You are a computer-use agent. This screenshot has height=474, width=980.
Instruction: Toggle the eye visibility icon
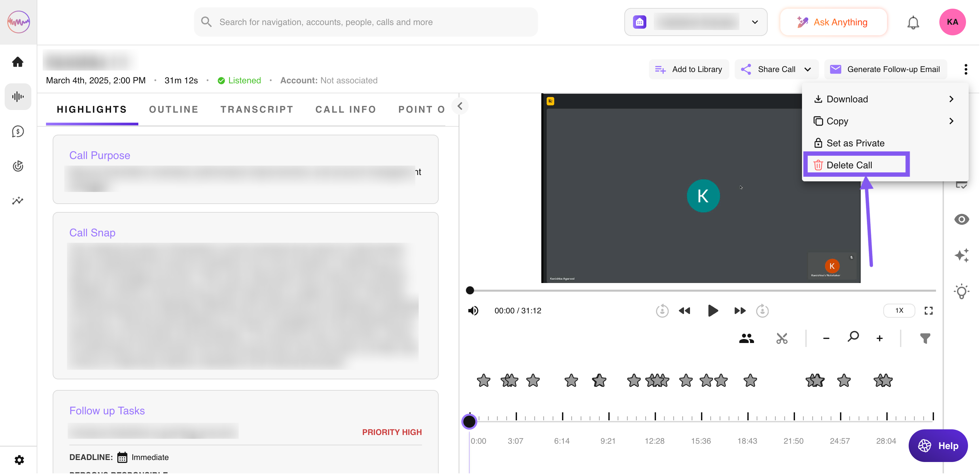coord(961,219)
